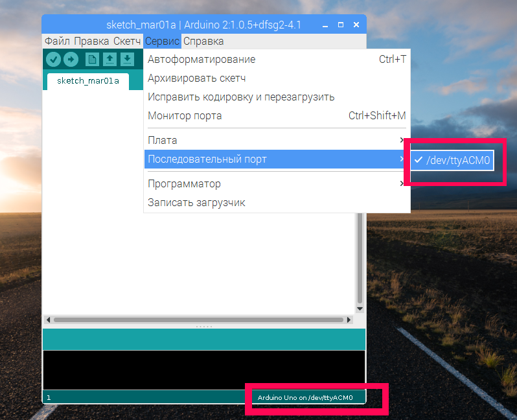
Task: Click inside the black console output area
Action: point(204,370)
